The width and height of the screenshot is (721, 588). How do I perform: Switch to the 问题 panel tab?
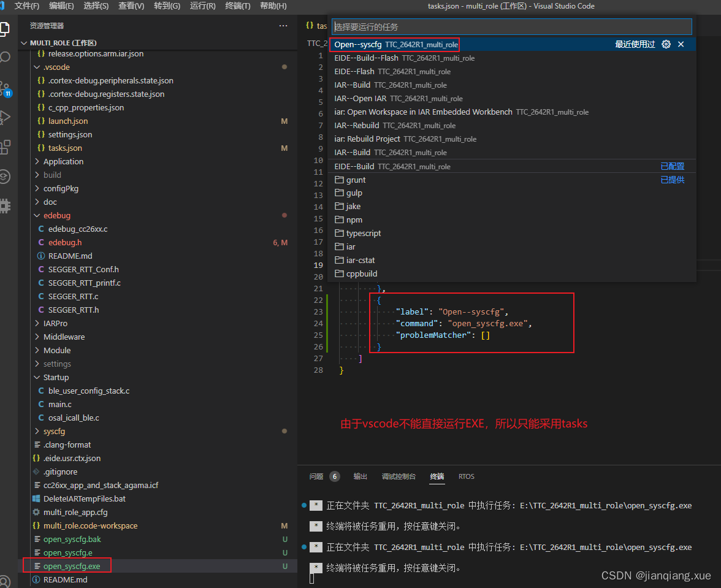(316, 476)
